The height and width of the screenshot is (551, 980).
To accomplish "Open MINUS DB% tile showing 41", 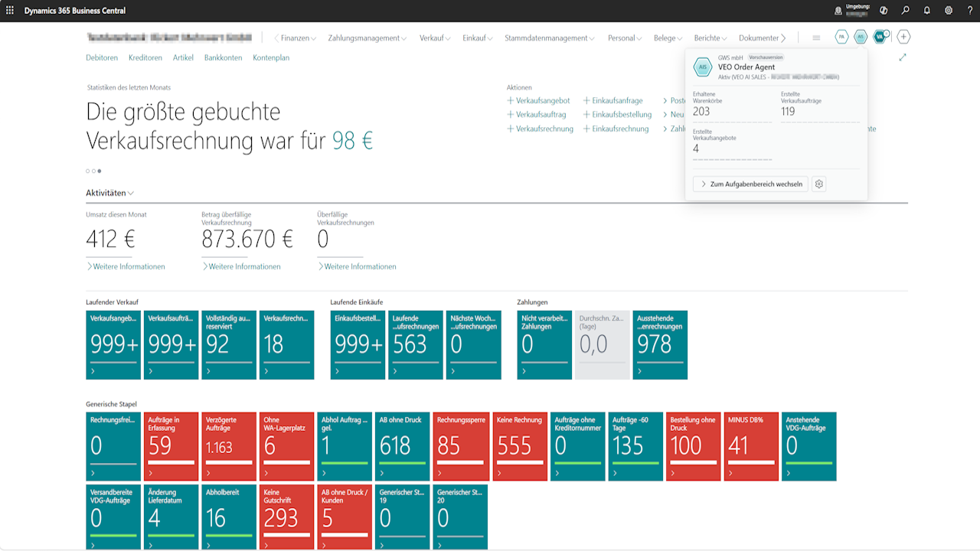I will (x=751, y=446).
